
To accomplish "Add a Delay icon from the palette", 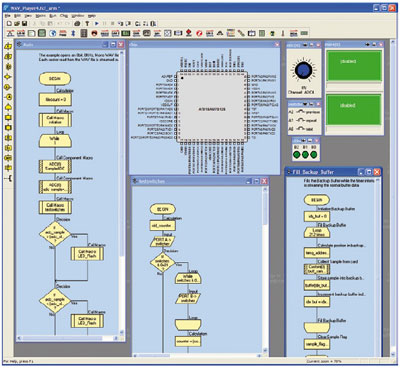I will (8, 67).
